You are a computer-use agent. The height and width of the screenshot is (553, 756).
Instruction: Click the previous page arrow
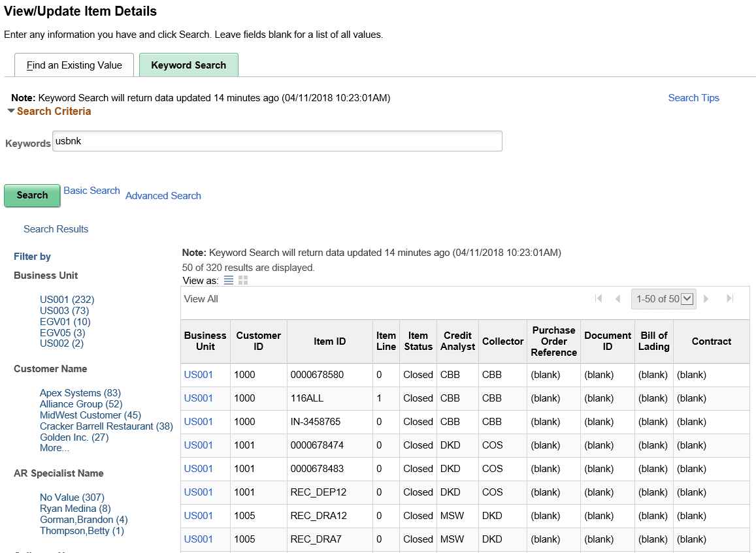pyautogui.click(x=618, y=298)
